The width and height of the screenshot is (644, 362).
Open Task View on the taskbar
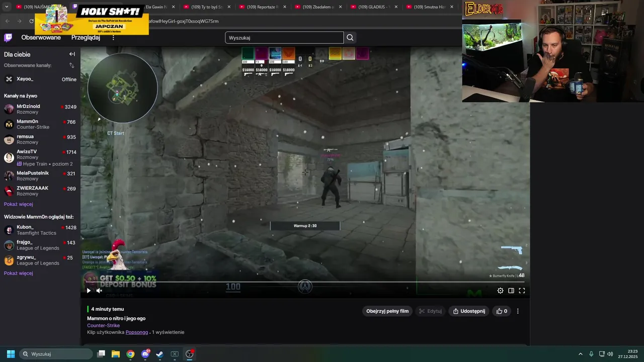pos(101,354)
